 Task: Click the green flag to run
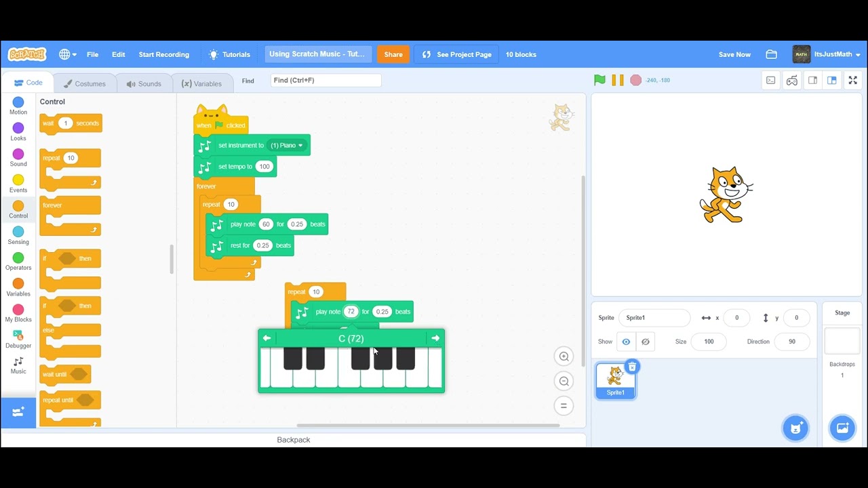tap(599, 80)
